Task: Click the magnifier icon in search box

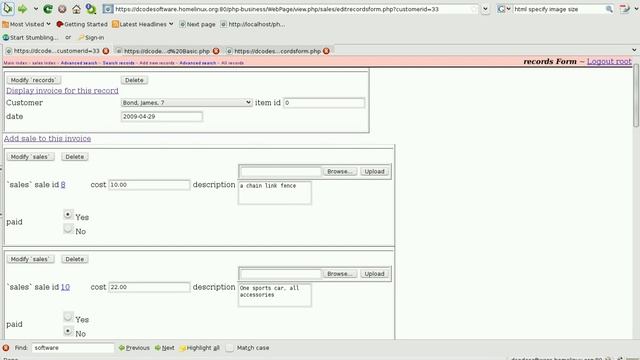Action: [609, 9]
